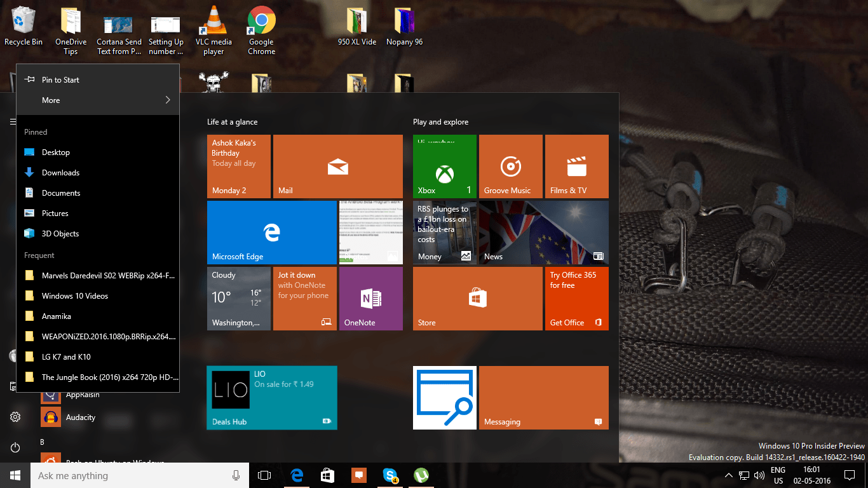Launch the Groove Music tile
The image size is (868, 488).
pyautogui.click(x=511, y=166)
